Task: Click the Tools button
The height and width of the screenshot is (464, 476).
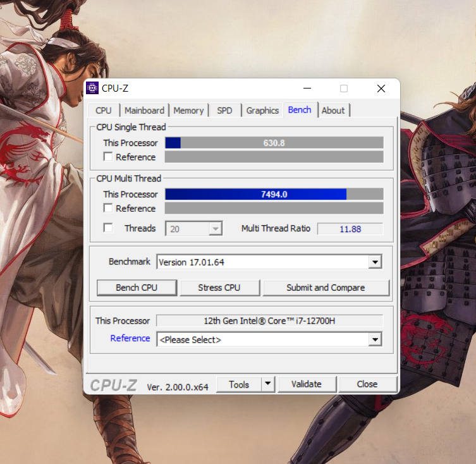Action: (x=239, y=384)
